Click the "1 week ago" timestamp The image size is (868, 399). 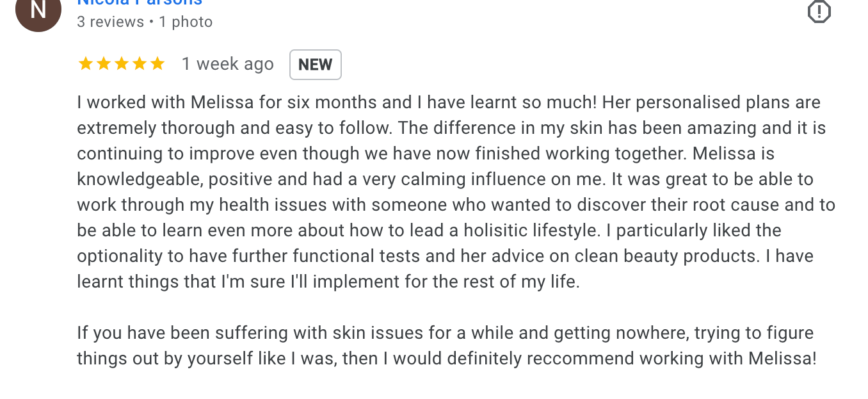227,64
